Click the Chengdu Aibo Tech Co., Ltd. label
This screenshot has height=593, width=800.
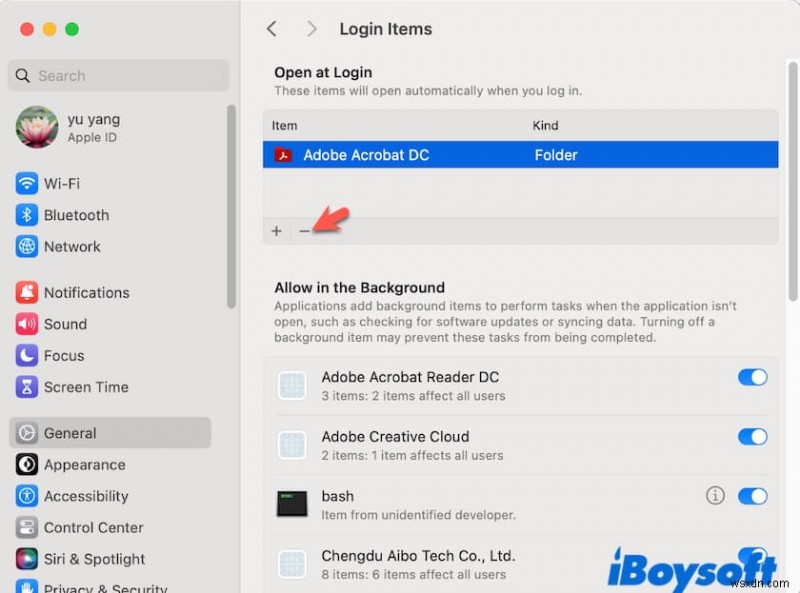(x=418, y=556)
